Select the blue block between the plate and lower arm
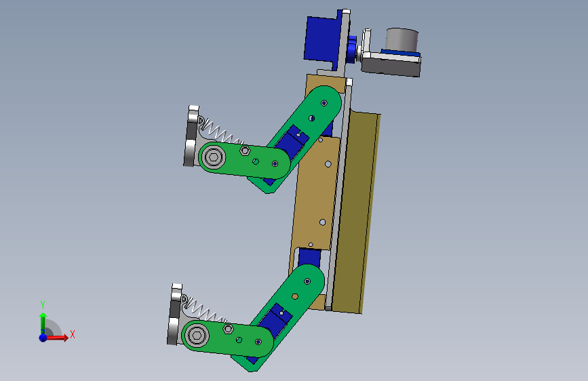588x381 pixels. point(310,257)
